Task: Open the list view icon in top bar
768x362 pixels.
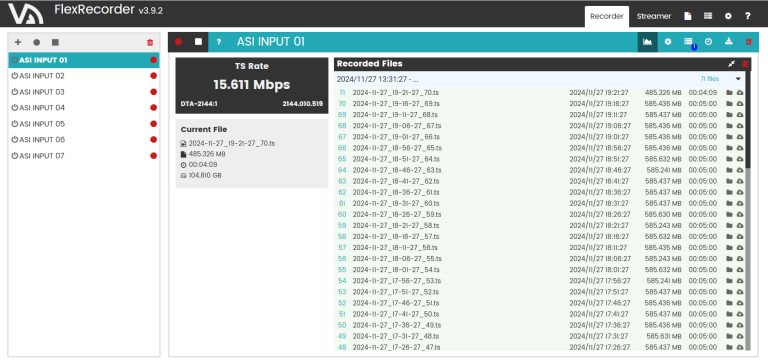Action: 708,16
